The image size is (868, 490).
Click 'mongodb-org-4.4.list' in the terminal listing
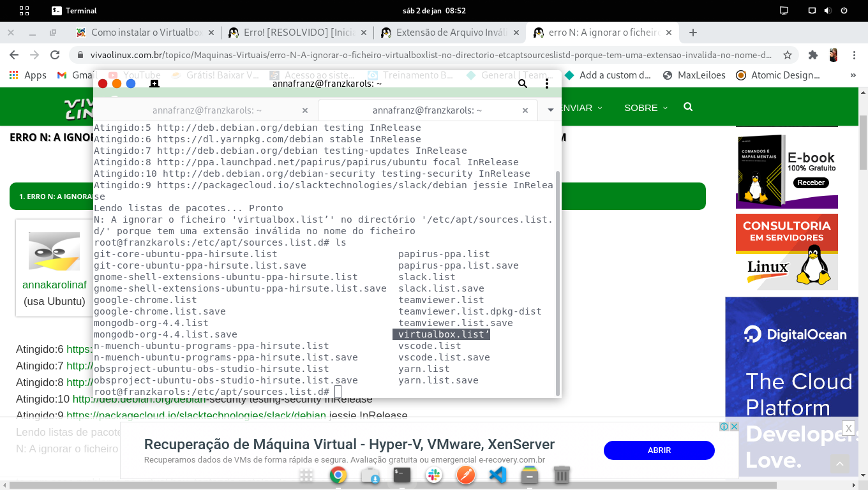click(151, 323)
